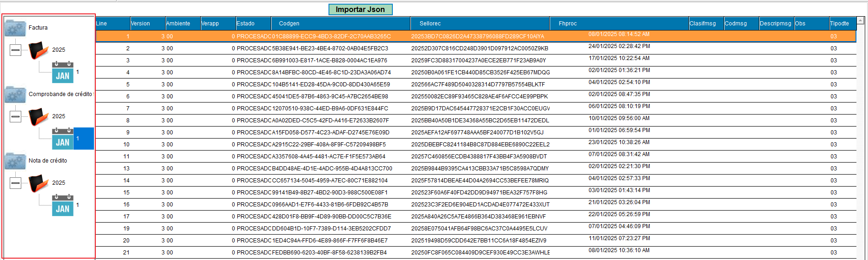
Task: Select the Nota de crédito tree label
Action: coord(48,161)
